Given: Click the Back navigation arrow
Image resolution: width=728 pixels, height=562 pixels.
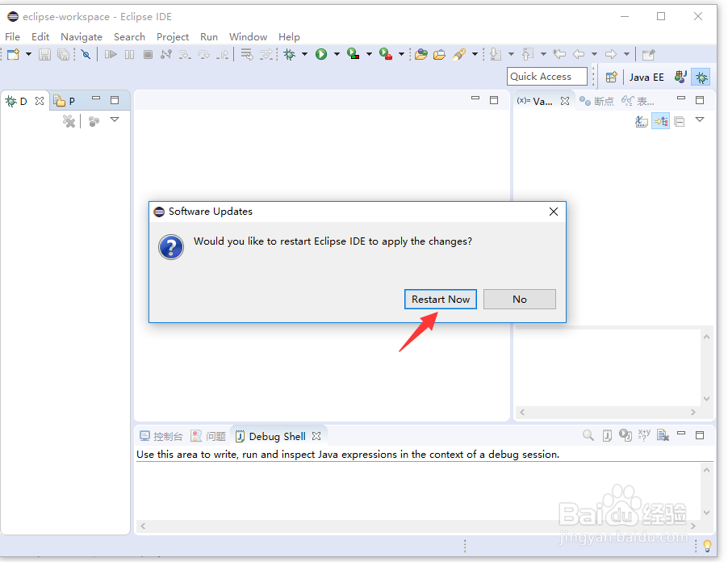Looking at the screenshot, I should coord(579,54).
